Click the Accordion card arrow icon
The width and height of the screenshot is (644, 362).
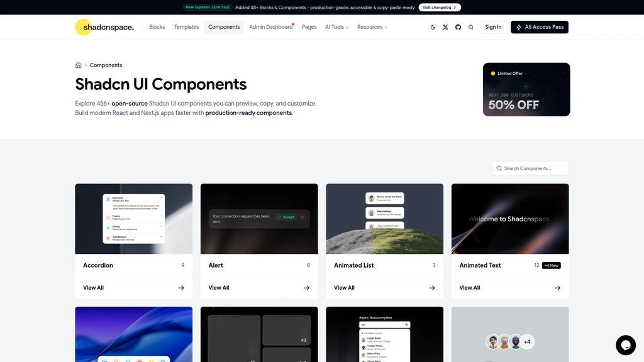coord(181,288)
